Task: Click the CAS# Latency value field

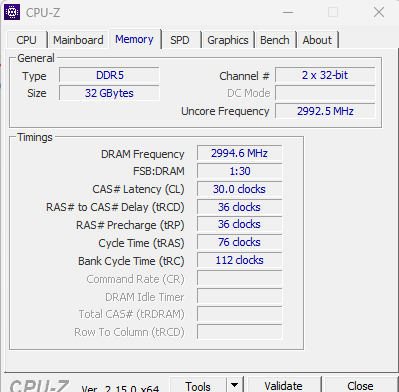Action: point(239,189)
